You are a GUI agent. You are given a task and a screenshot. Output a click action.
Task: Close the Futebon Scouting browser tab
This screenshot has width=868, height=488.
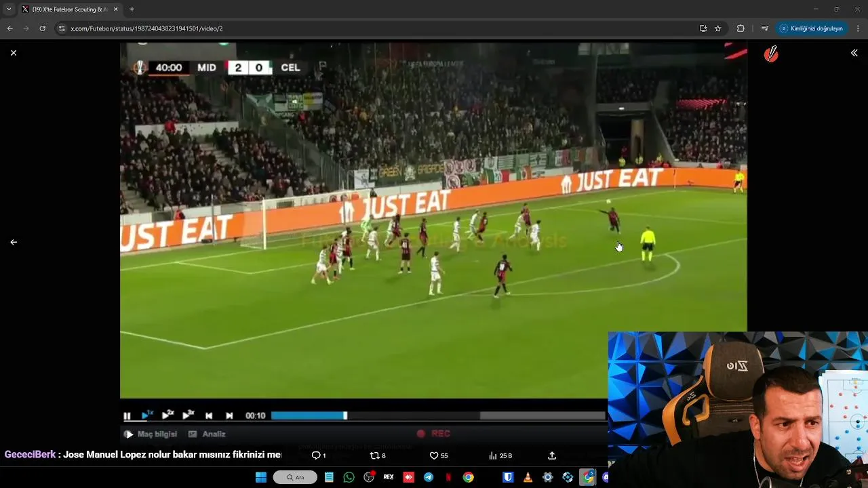pyautogui.click(x=115, y=9)
